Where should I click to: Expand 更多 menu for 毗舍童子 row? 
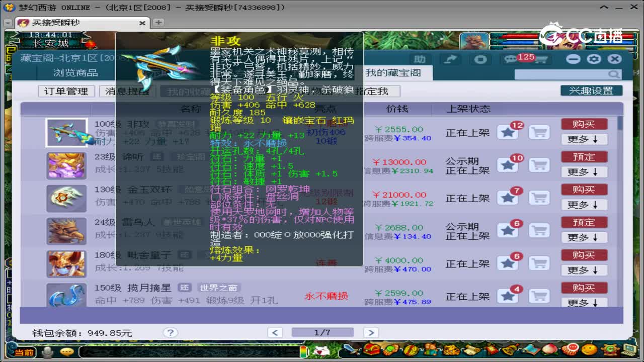584,270
